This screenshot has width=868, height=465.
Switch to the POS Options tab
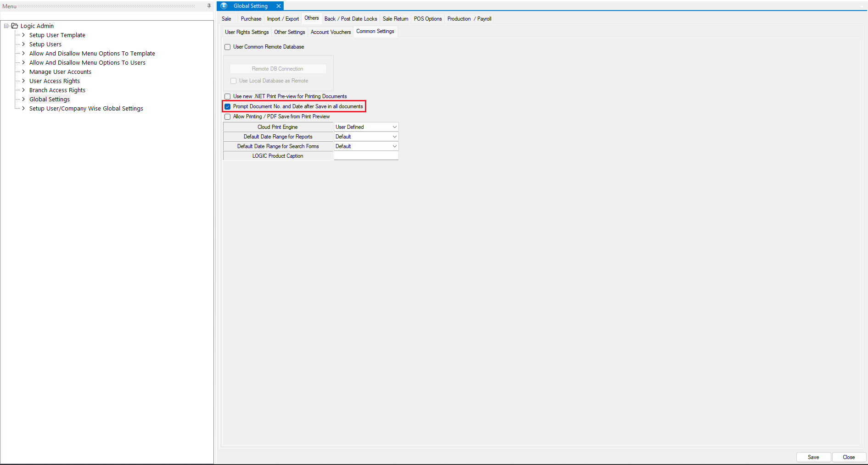coord(427,19)
